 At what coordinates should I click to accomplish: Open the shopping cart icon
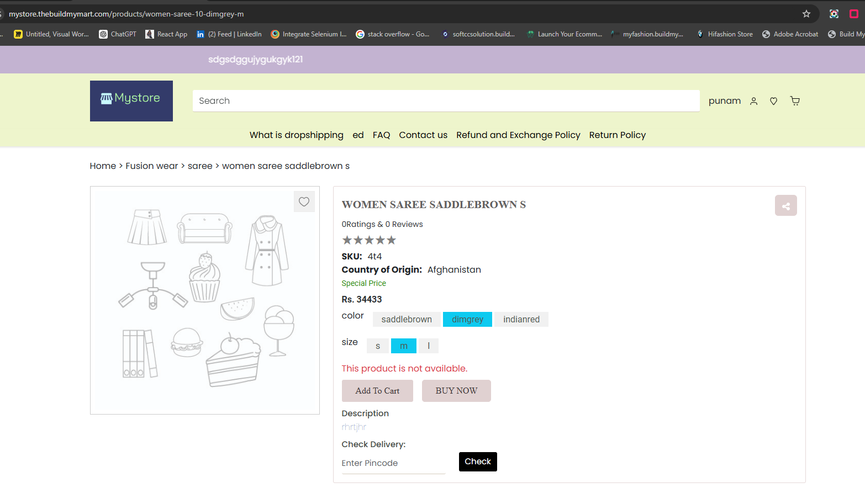coord(795,100)
